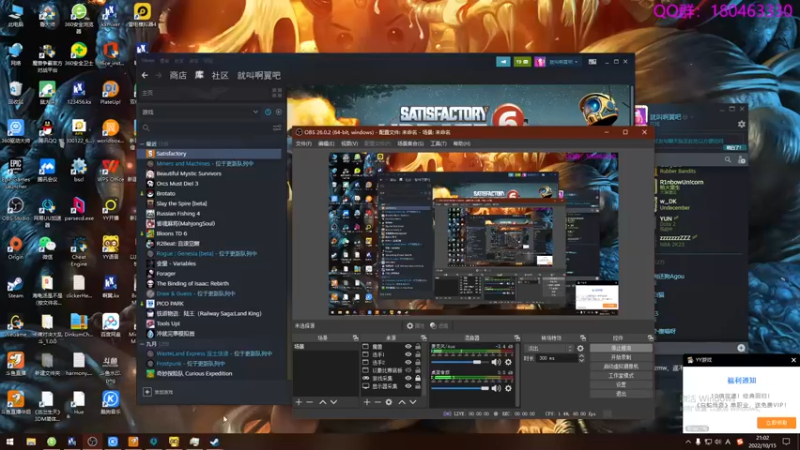The width and height of the screenshot is (800, 450).
Task: Click the Steam icon on the taskbar
Action: click(215, 441)
